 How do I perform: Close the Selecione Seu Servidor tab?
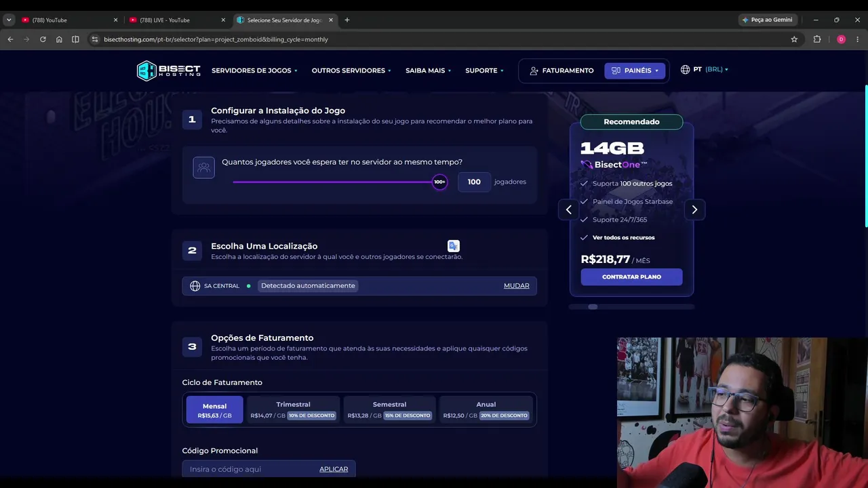pyautogui.click(x=331, y=20)
